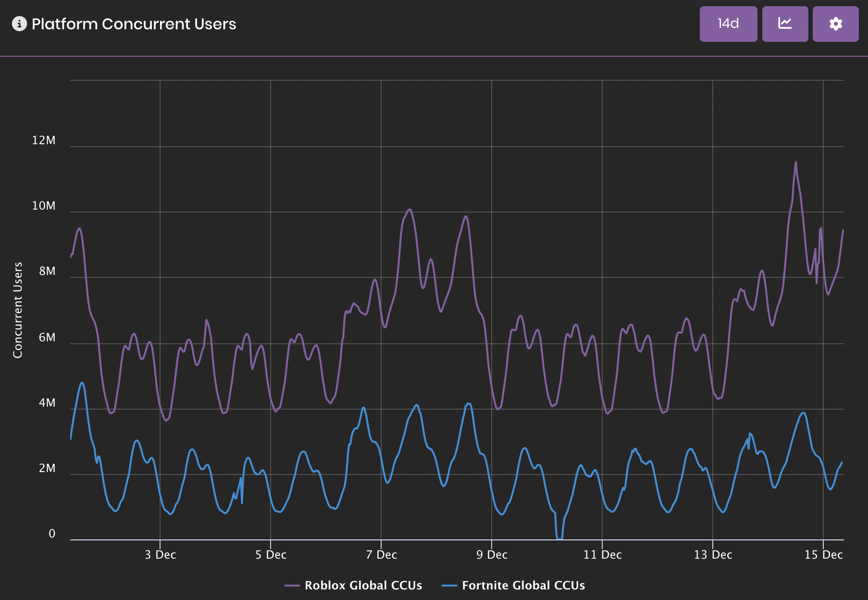Screen dimensions: 868x600
Task: Click the 4M y-axis label
Action: 47,403
